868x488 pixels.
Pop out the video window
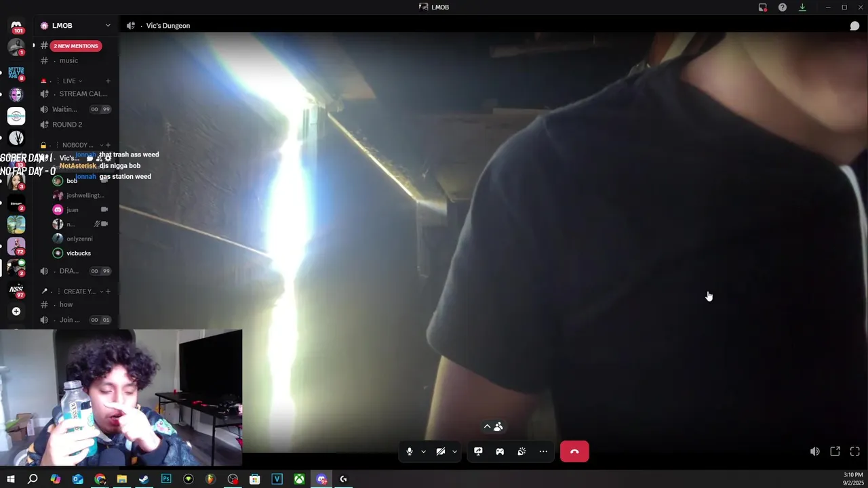pos(835,451)
